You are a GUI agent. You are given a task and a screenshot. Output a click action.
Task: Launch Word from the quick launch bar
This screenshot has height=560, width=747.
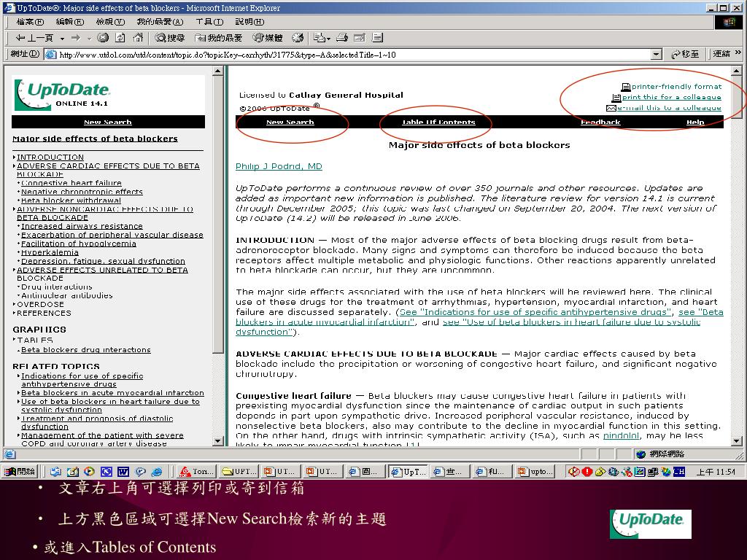(x=123, y=472)
